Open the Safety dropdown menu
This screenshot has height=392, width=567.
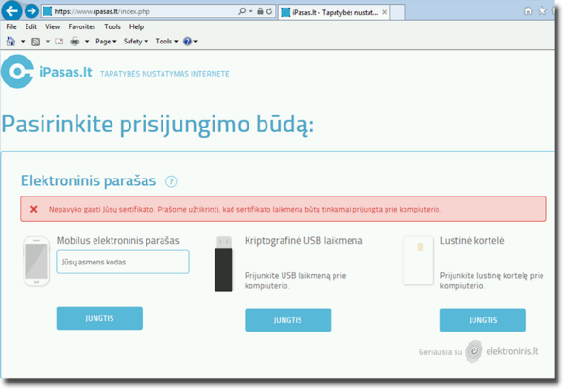(x=135, y=42)
